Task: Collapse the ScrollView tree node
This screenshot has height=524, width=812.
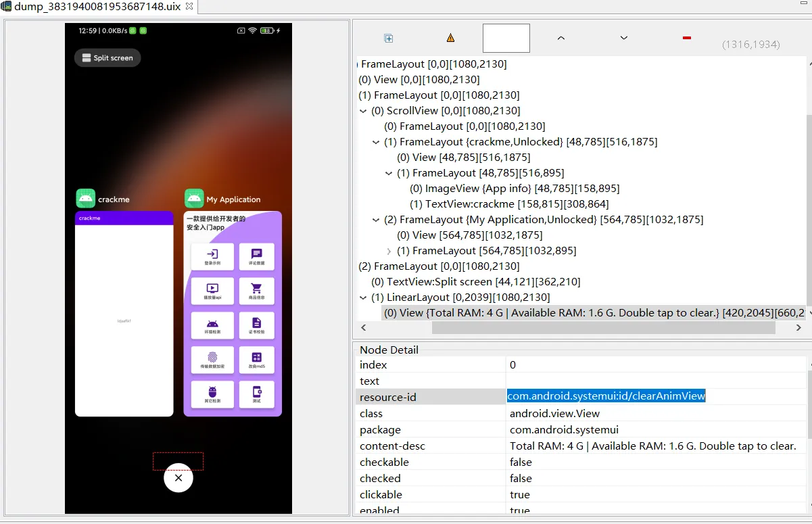Action: pos(364,111)
